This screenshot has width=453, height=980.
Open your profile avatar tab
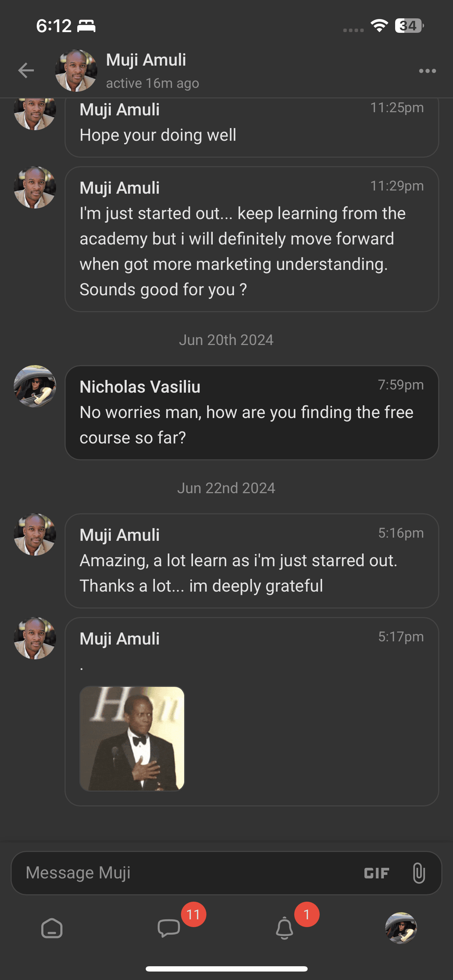click(401, 927)
